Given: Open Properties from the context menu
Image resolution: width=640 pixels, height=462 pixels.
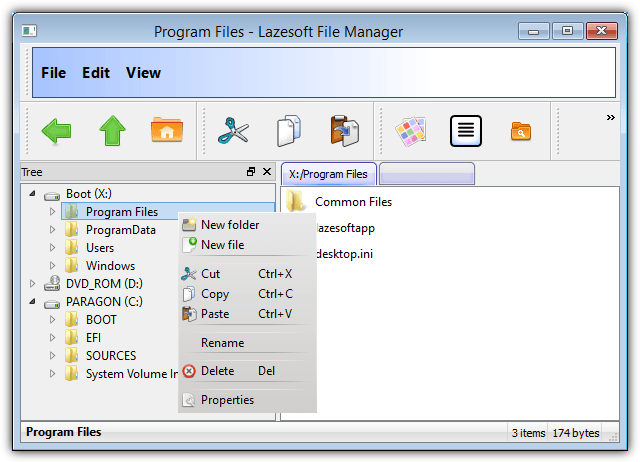Looking at the screenshot, I should click(x=245, y=400).
